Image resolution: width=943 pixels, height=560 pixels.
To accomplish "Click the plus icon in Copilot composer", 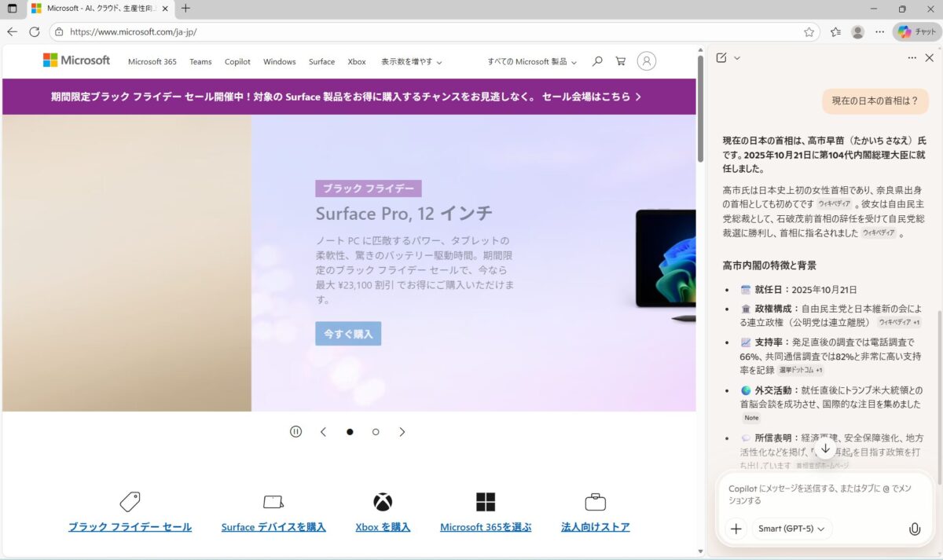I will 736,529.
